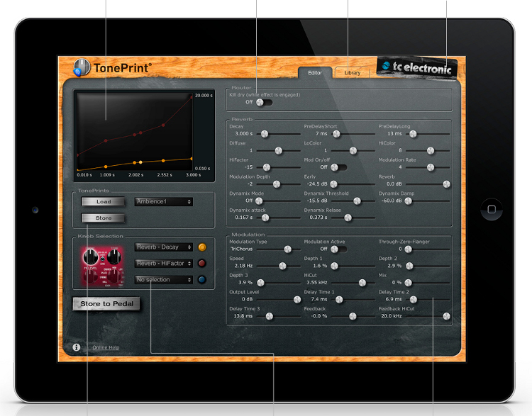The image size is (532, 416).
Task: Click the HiFactor slider handle
Action: pos(267,167)
